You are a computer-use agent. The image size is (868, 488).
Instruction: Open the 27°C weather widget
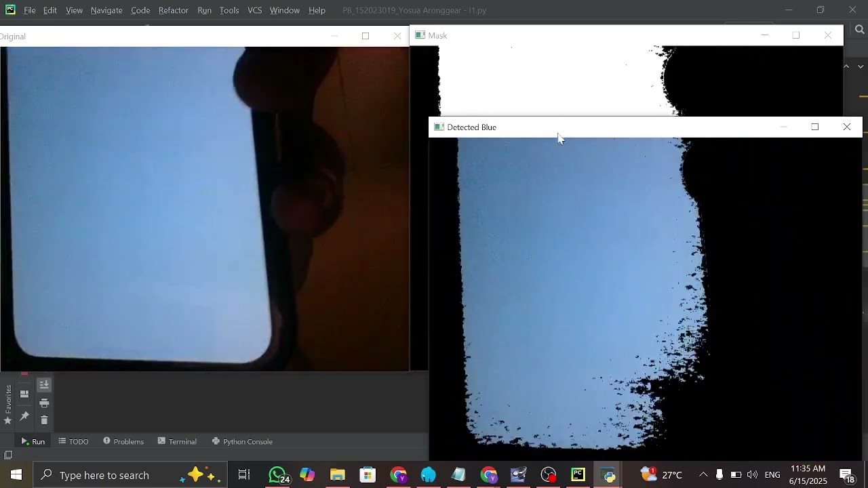point(662,475)
